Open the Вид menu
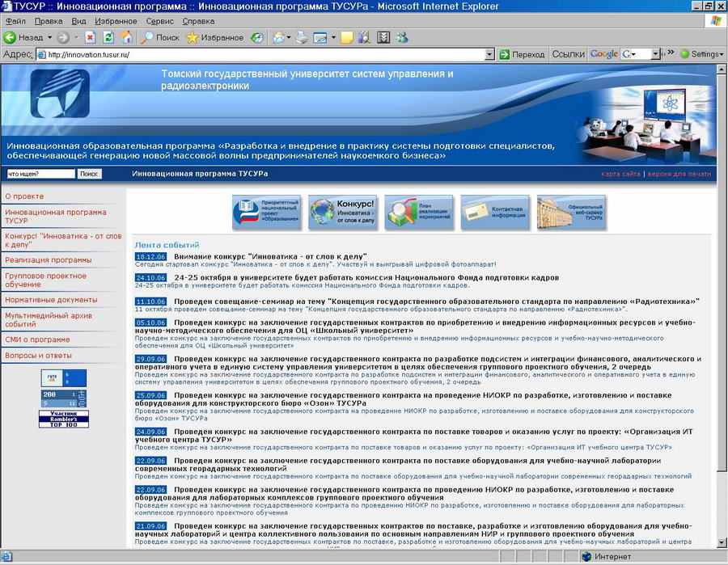Image resolution: width=728 pixels, height=565 pixels. [x=78, y=21]
